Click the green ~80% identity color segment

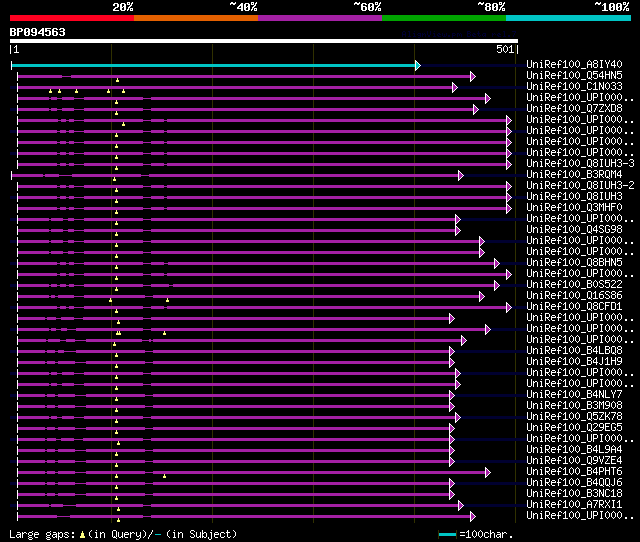pyautogui.click(x=444, y=18)
